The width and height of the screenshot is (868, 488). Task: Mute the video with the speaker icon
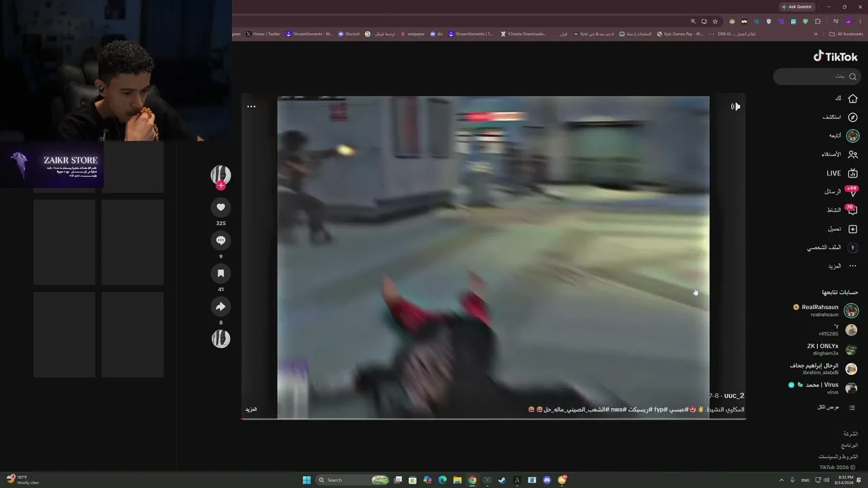(735, 106)
